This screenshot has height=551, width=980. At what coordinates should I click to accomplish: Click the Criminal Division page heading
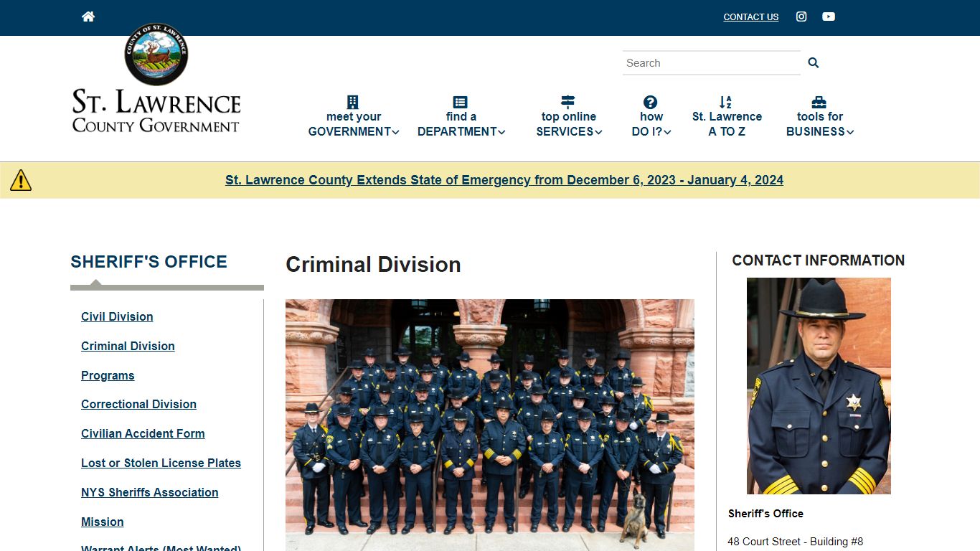point(373,265)
